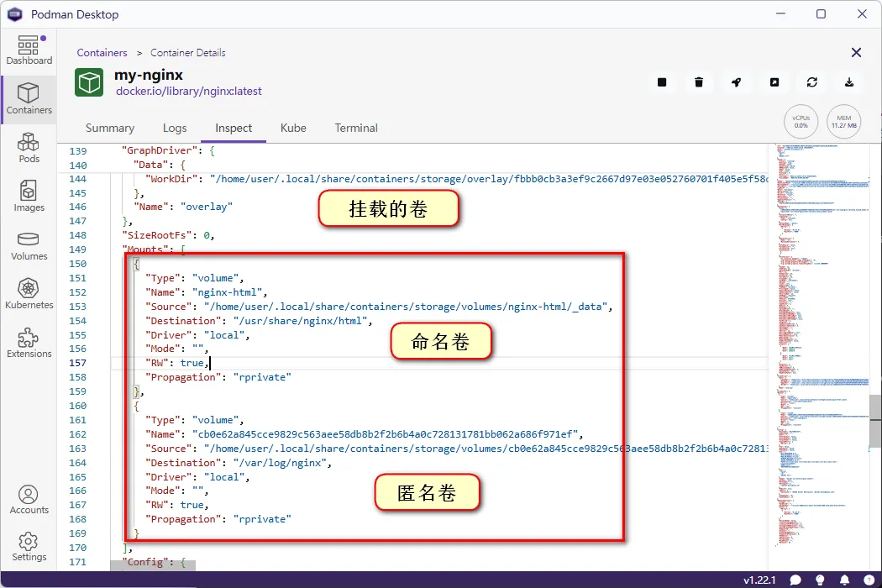Close the Container Details page with X

click(856, 53)
